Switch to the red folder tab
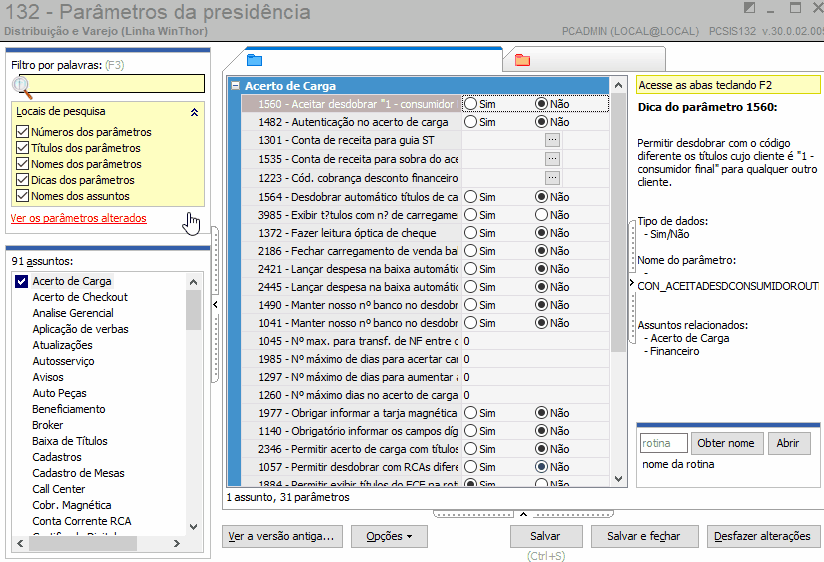The image size is (824, 562). click(x=522, y=60)
